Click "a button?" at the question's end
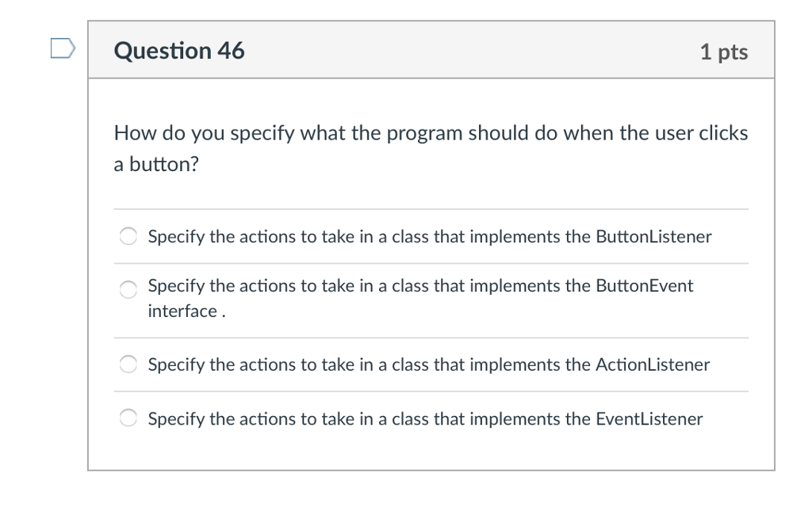 [156, 164]
